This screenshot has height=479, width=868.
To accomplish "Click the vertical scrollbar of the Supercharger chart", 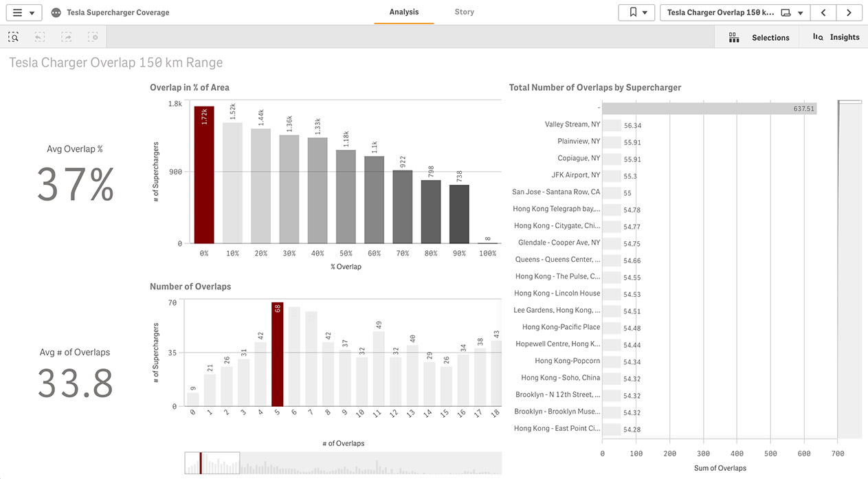I will 849,269.
